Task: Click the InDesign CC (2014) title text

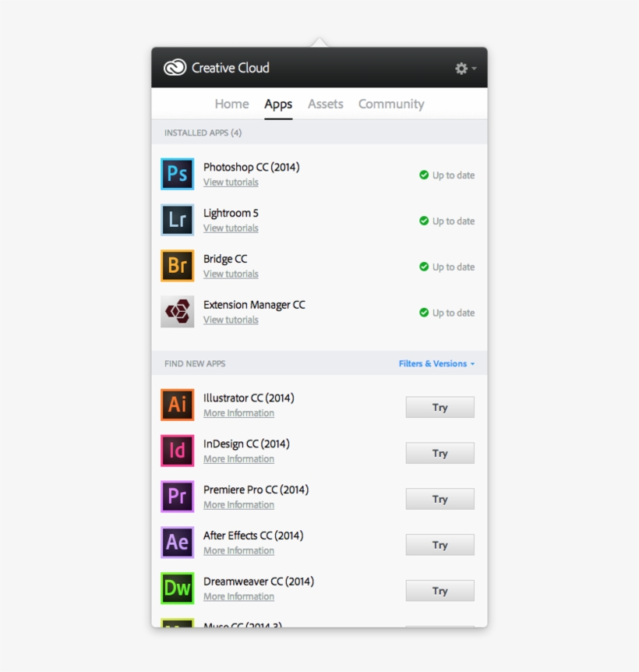Action: tap(247, 444)
